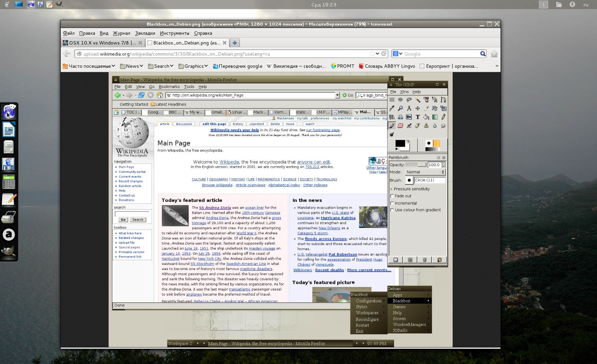597x364 pixels.
Task: Open the 'PROMT' bookmark
Action: pos(343,66)
